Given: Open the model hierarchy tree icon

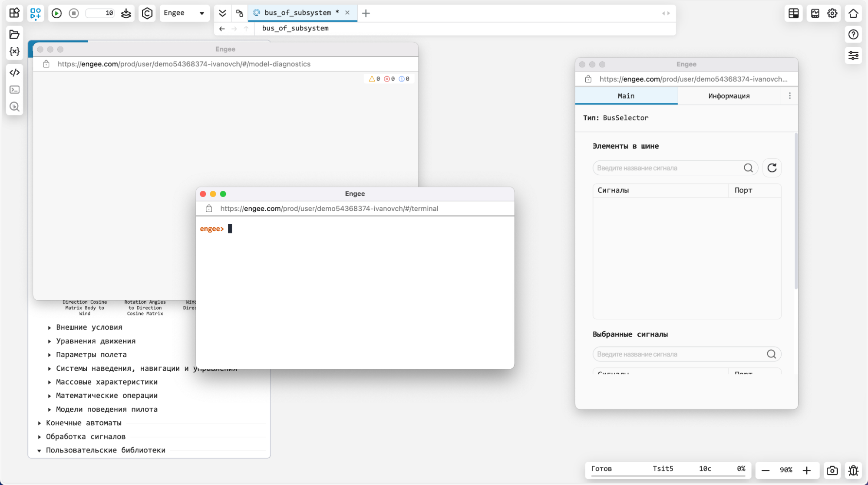Looking at the screenshot, I should 239,13.
